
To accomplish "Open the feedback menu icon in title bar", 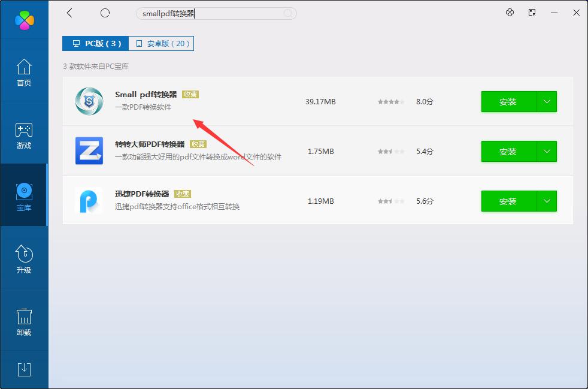I will pyautogui.click(x=532, y=13).
